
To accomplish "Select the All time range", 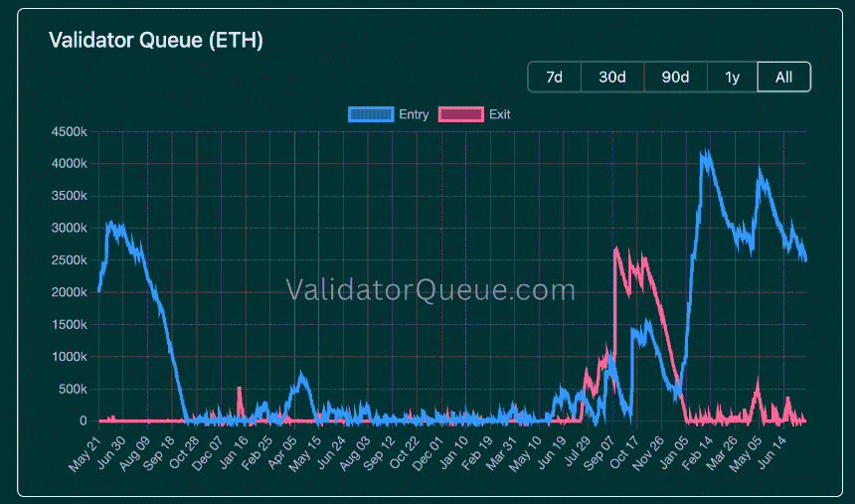I will pyautogui.click(x=784, y=77).
